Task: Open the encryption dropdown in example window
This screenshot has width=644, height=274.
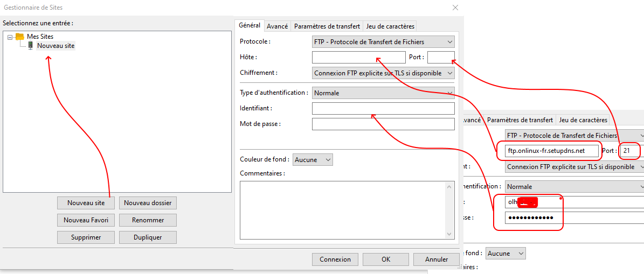Action: (x=574, y=167)
